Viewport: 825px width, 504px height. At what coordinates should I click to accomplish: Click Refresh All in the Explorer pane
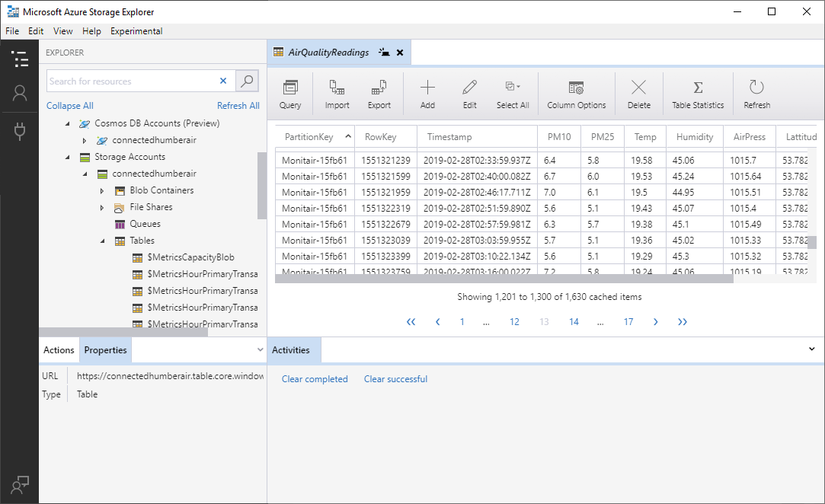[x=238, y=105]
